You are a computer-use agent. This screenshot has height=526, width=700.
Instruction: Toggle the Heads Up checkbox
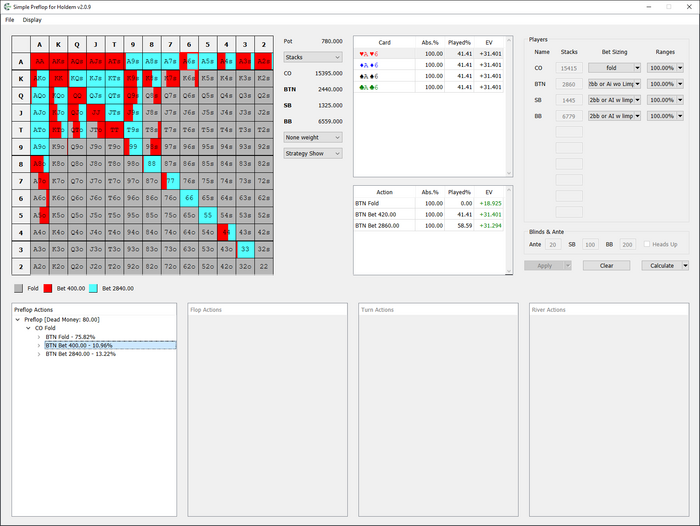pos(647,244)
